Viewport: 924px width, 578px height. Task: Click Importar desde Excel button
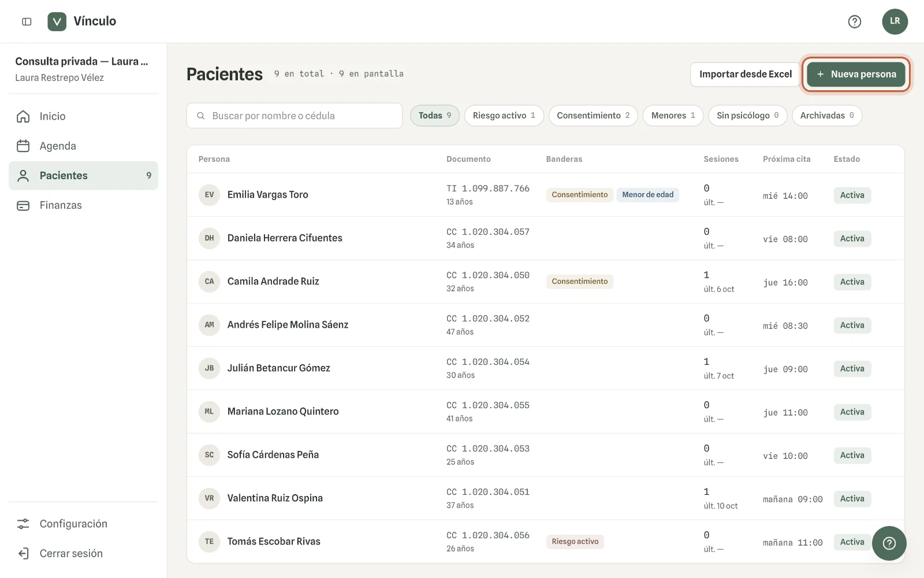[745, 74]
